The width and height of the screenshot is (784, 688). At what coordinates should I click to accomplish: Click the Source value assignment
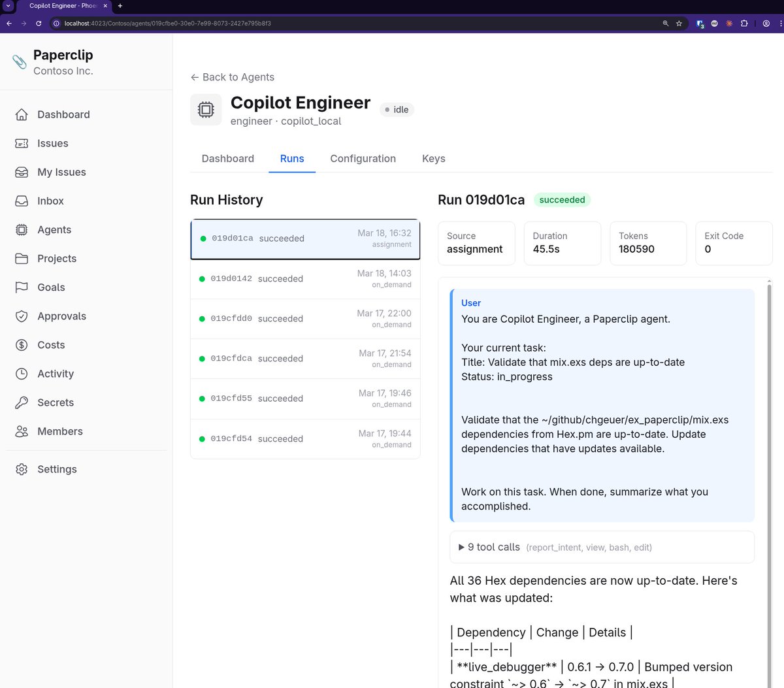pos(474,249)
